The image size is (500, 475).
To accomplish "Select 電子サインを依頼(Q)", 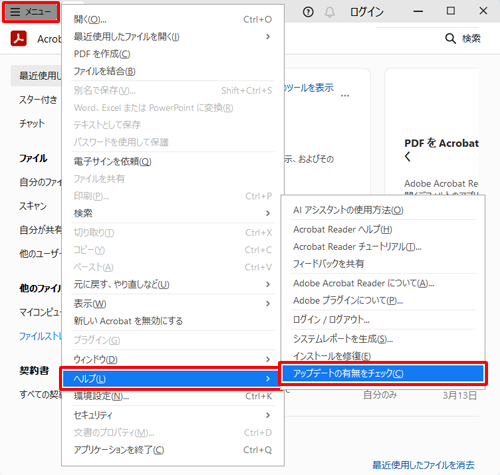I will 173,162.
